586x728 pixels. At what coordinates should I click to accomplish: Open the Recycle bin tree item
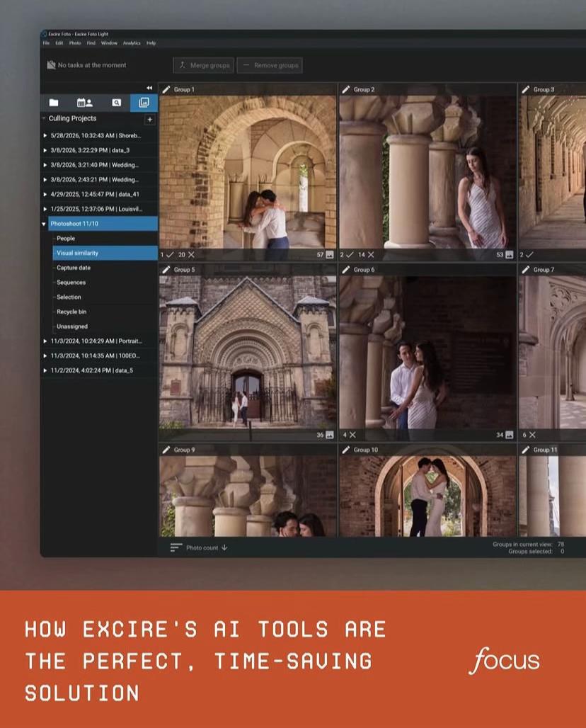[71, 312]
